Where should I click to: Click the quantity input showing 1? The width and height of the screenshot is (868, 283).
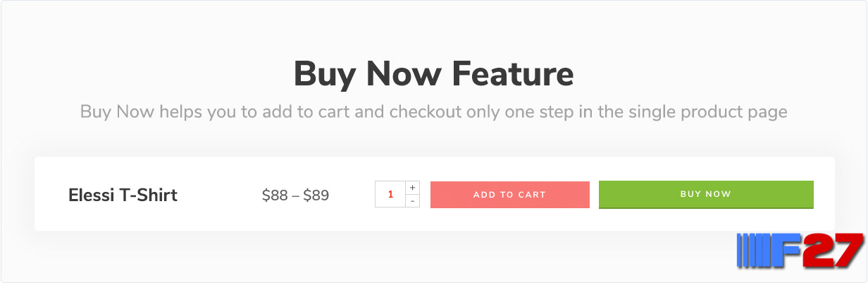(390, 194)
